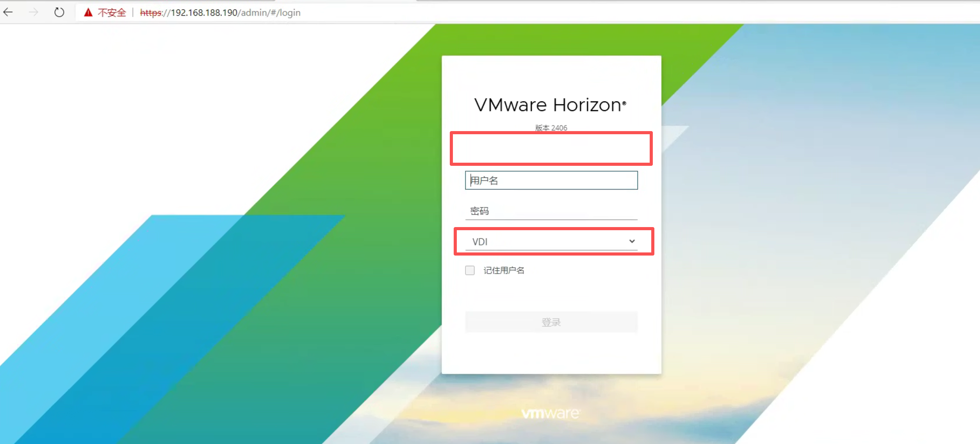Click the 版本 2406 version text
This screenshot has width=980, height=444.
click(551, 128)
